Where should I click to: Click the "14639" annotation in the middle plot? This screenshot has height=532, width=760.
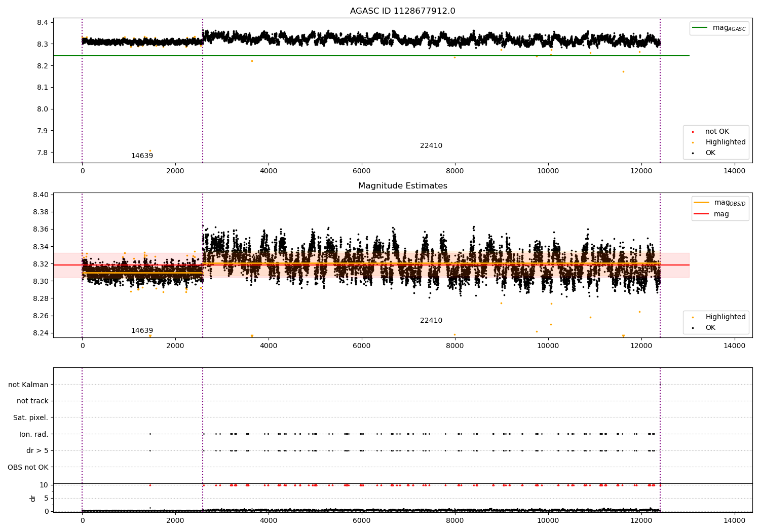click(x=142, y=331)
